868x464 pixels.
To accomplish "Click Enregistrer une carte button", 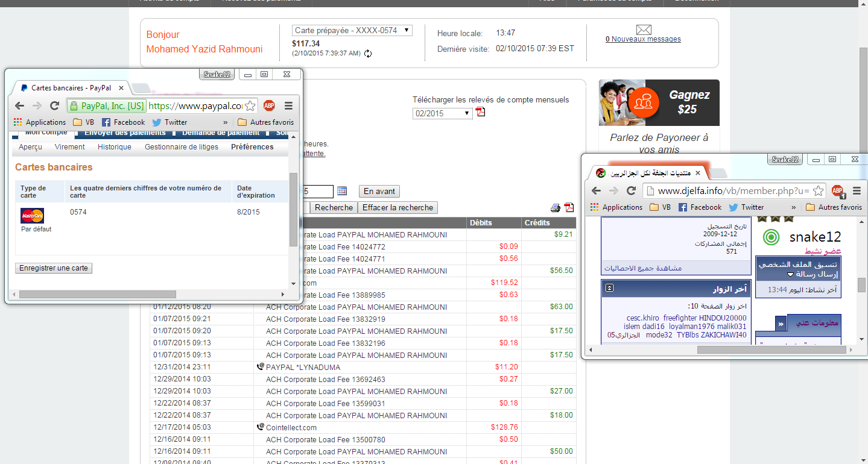I will click(54, 268).
